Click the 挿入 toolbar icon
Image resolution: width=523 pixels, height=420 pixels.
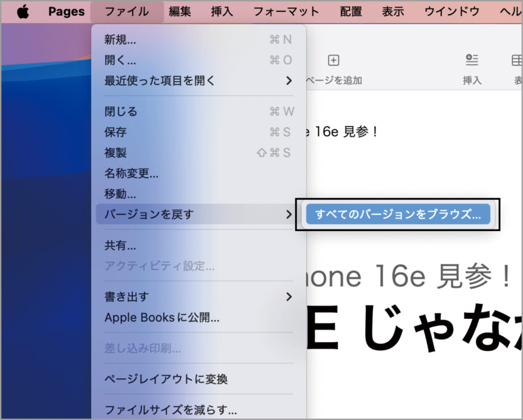472,60
